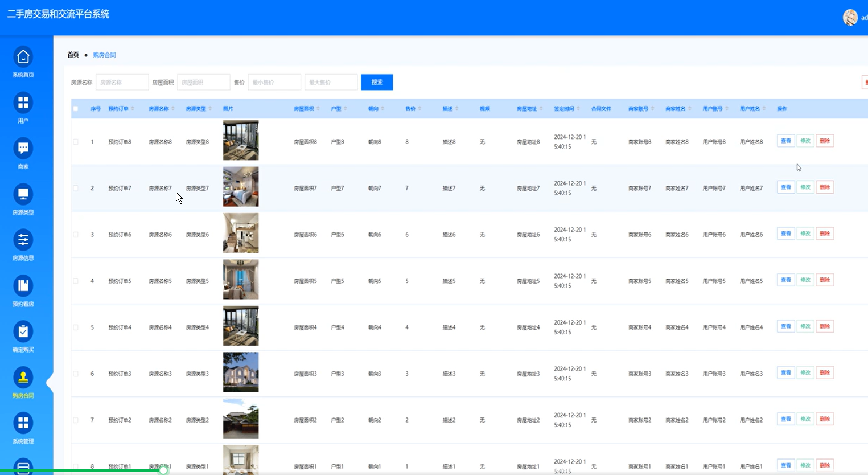Focus the 最小售价 input field
868x475 pixels.
point(274,82)
